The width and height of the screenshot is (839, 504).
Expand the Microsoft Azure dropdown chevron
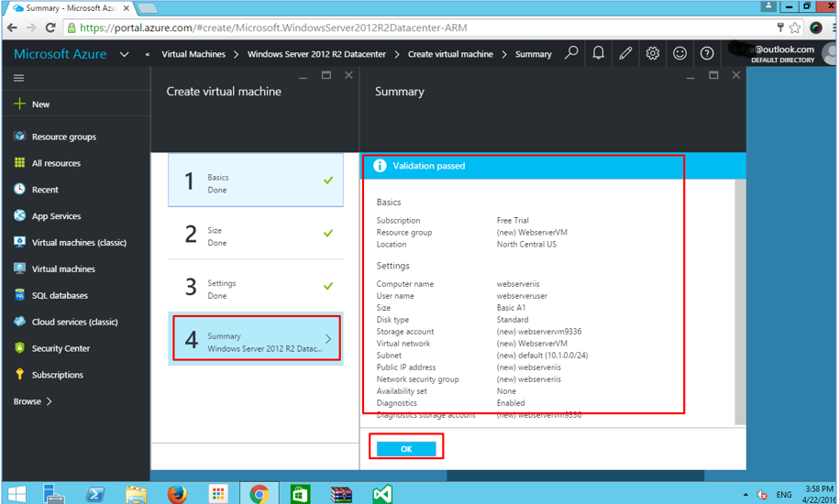pos(124,54)
